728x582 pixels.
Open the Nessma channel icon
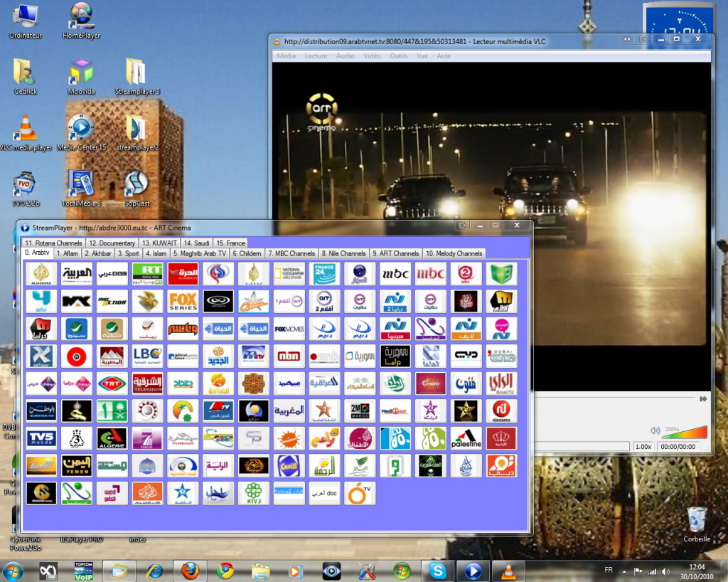coord(501,411)
